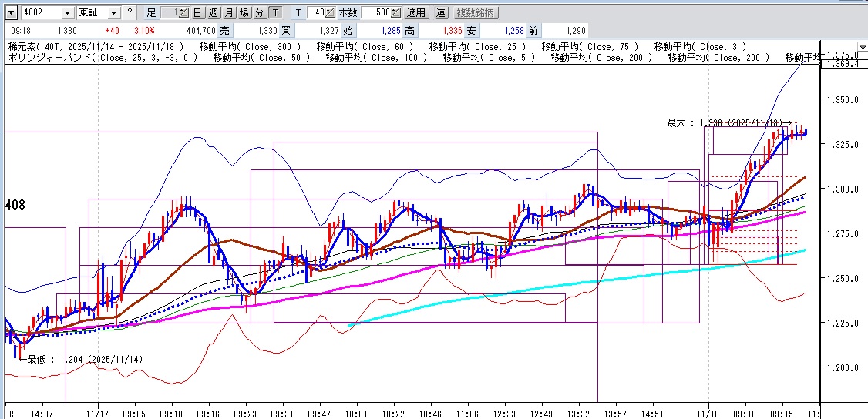The image size is (868, 419).
Task: Click the 適用 apply button
Action: tap(415, 12)
